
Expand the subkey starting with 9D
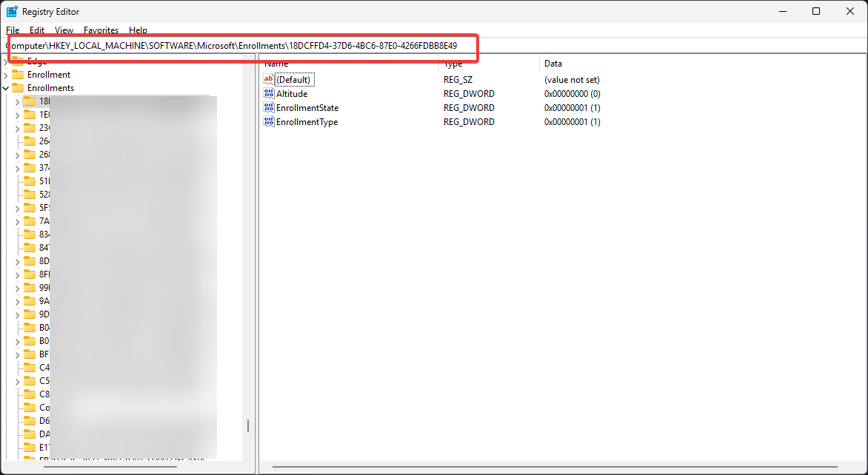18,314
